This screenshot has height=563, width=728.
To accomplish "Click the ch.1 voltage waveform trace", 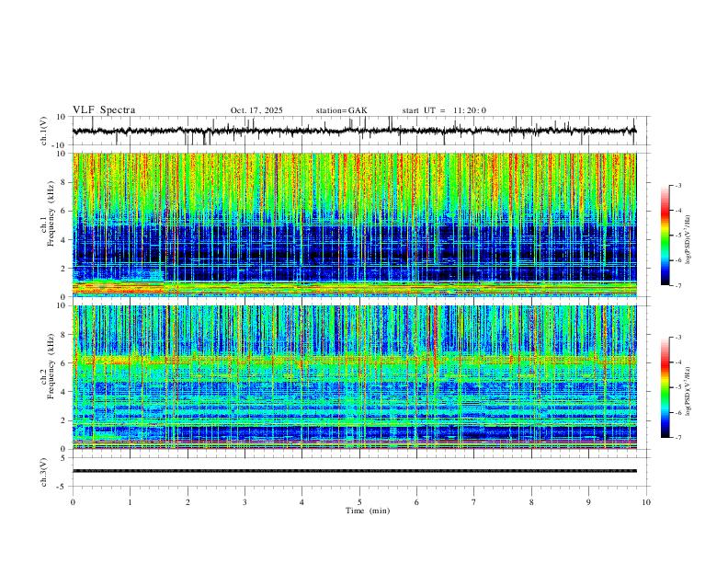I will point(354,131).
